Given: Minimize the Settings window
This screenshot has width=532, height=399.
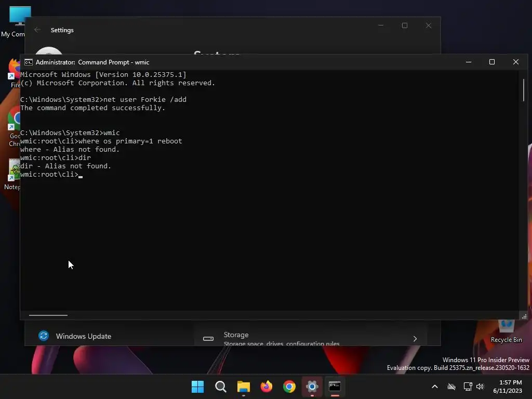Looking at the screenshot, I should [381, 25].
